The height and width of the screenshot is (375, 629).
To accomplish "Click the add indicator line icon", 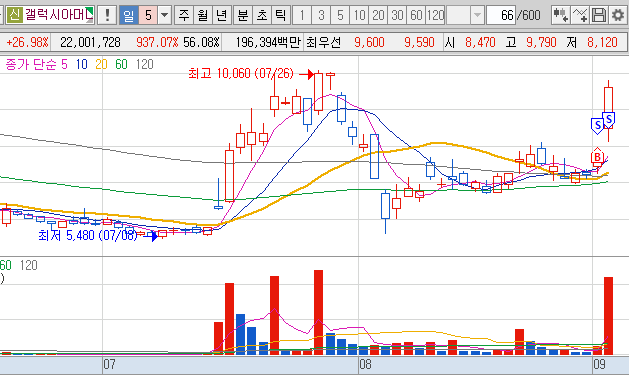I will pos(580,15).
